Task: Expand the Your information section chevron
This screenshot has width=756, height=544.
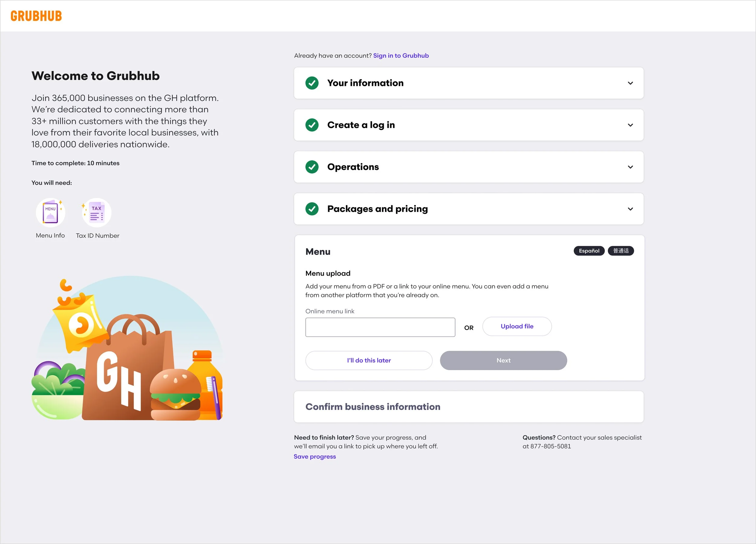Action: pos(630,83)
